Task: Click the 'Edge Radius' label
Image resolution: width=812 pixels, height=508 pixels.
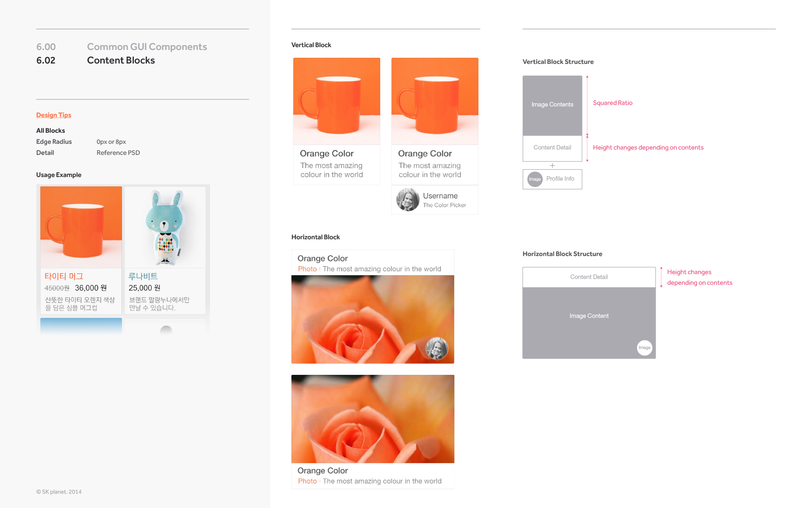Action: [x=54, y=142]
